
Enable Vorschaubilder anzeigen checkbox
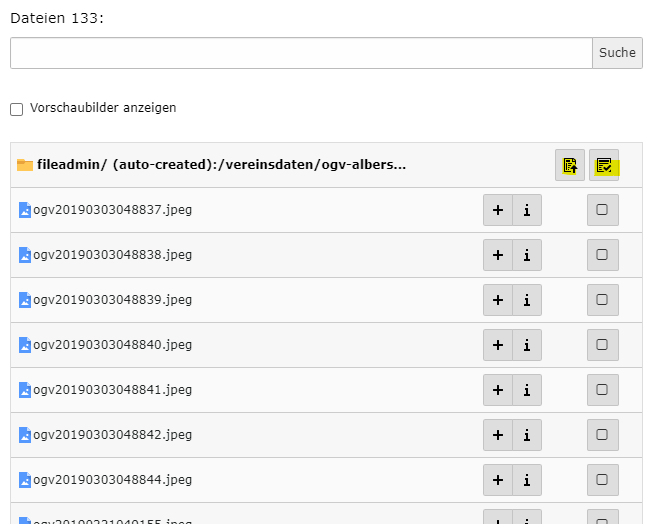16,108
